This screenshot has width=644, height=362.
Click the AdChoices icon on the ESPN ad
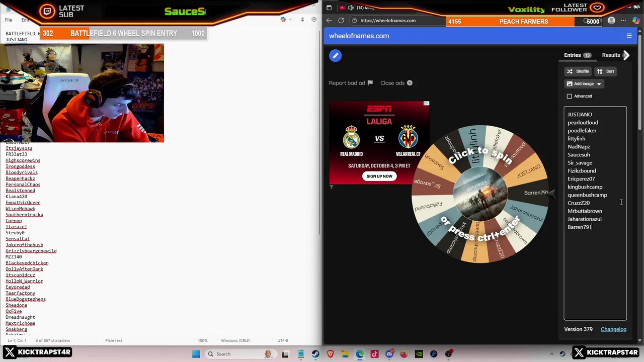point(426,103)
